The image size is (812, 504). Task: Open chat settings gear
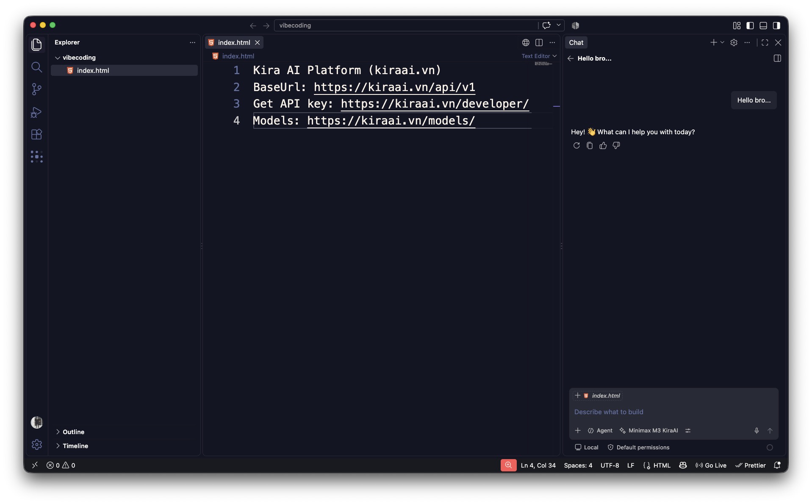(734, 42)
